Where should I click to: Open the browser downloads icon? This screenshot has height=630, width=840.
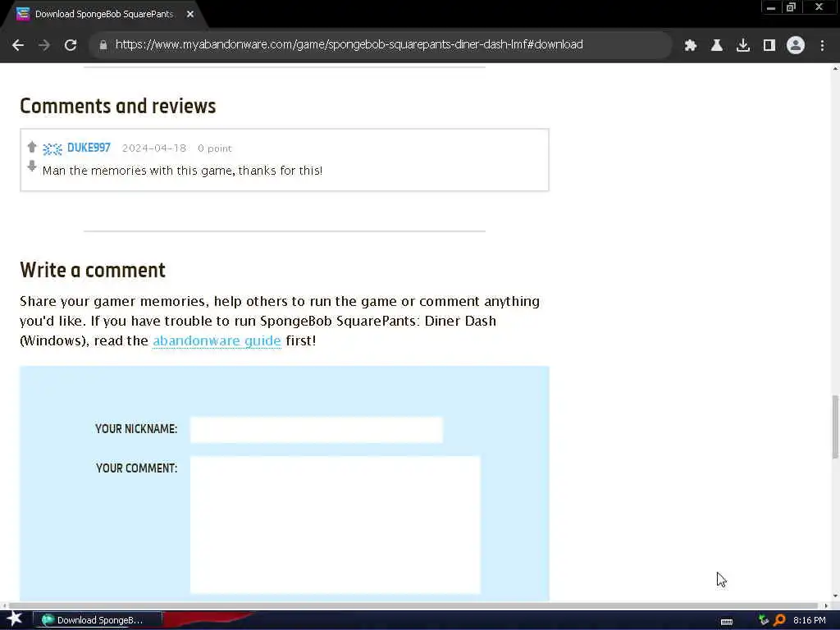[743, 45]
